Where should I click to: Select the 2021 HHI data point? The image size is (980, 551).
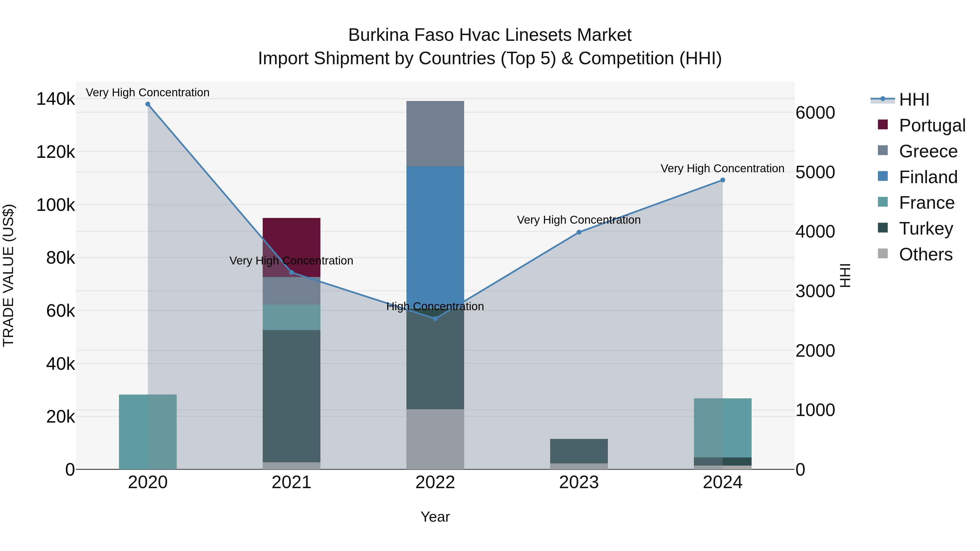(x=291, y=272)
